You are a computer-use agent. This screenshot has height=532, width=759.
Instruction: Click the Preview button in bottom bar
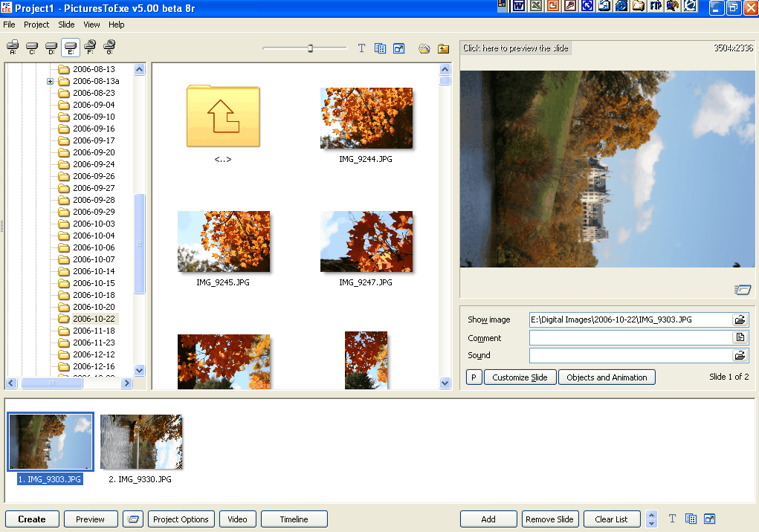tap(91, 519)
